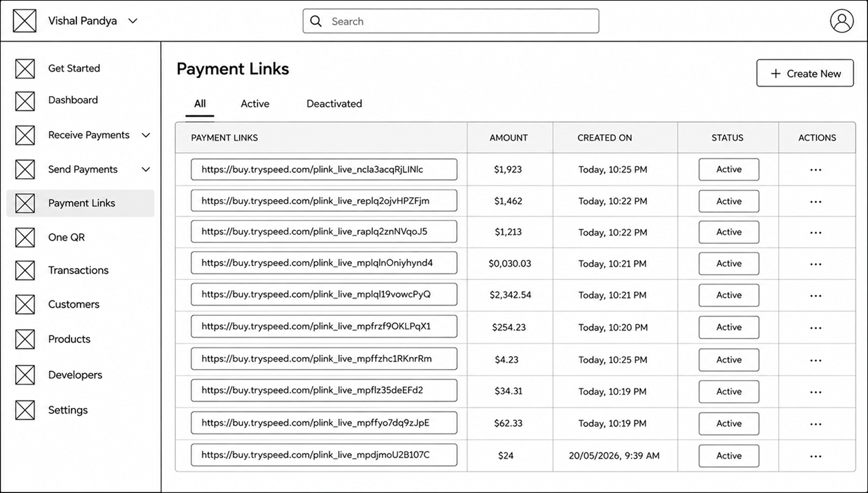Click the One QR sidebar icon
This screenshot has width=868, height=493.
(25, 237)
